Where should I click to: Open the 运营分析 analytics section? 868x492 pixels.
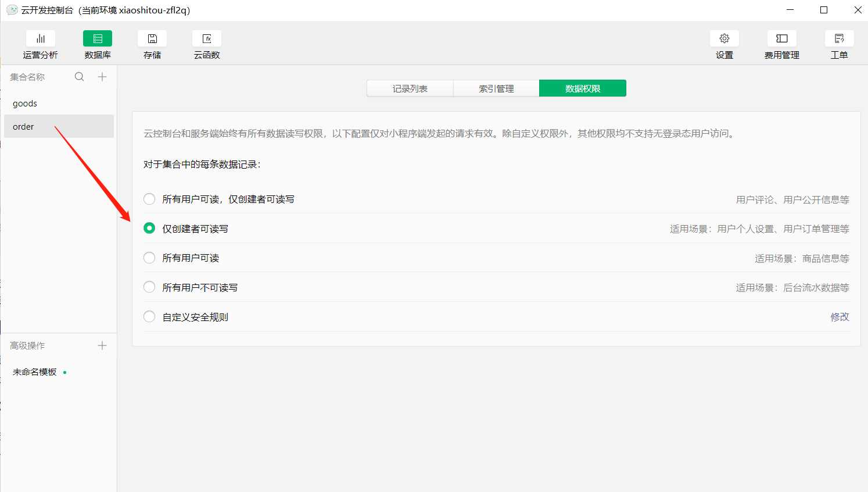(41, 45)
